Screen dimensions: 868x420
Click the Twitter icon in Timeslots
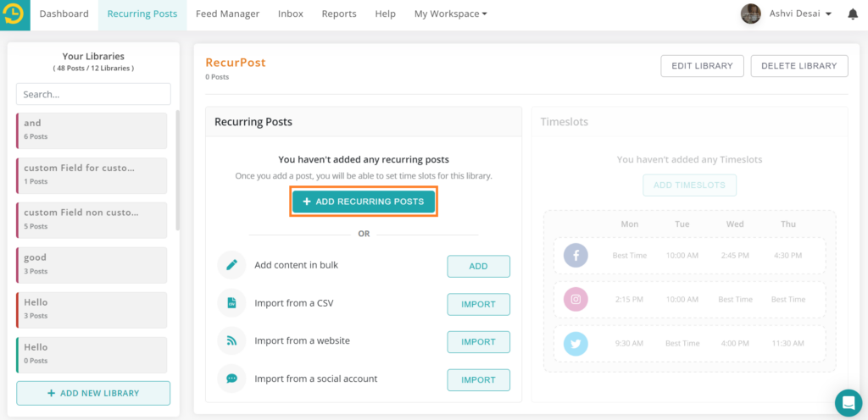pos(576,343)
